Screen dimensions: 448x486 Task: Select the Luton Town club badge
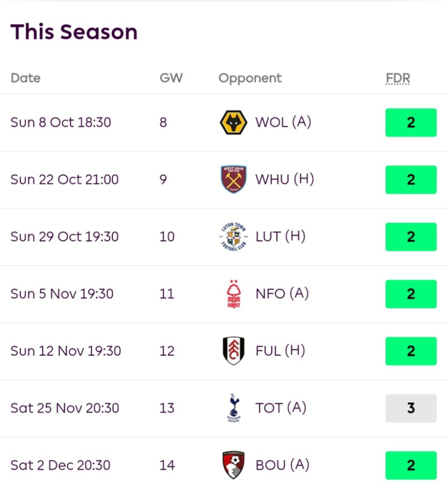tap(233, 236)
